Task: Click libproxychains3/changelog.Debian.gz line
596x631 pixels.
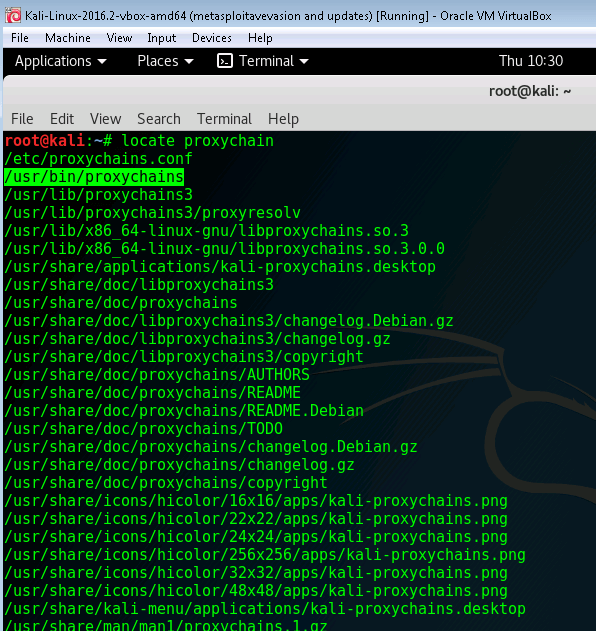Action: click(229, 321)
